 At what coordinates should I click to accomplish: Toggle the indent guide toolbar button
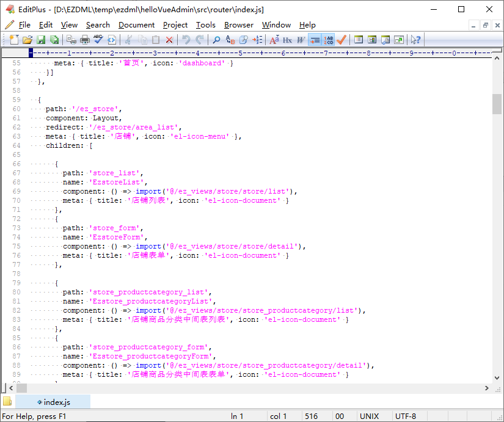coord(315,39)
